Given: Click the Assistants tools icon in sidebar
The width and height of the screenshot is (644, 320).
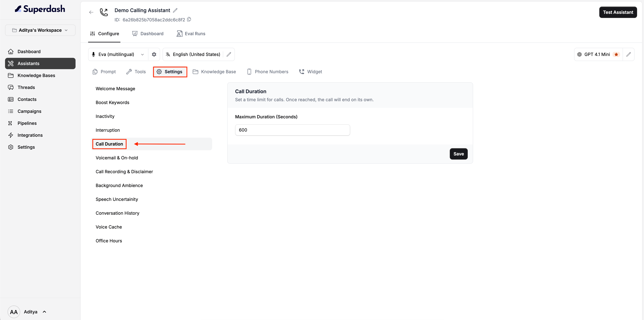Looking at the screenshot, I should click(x=11, y=63).
